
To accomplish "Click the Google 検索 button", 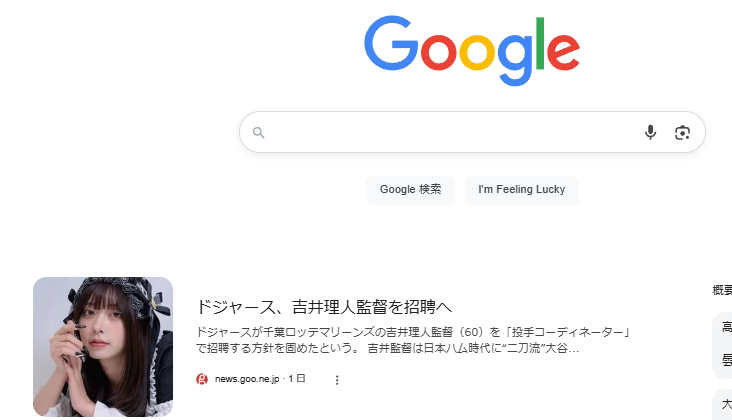I will click(410, 189).
